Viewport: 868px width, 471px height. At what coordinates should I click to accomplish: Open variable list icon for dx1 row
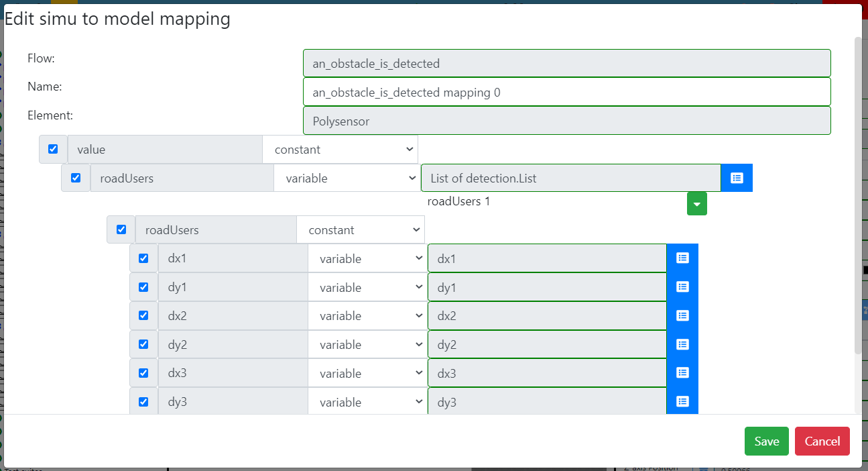(682, 258)
